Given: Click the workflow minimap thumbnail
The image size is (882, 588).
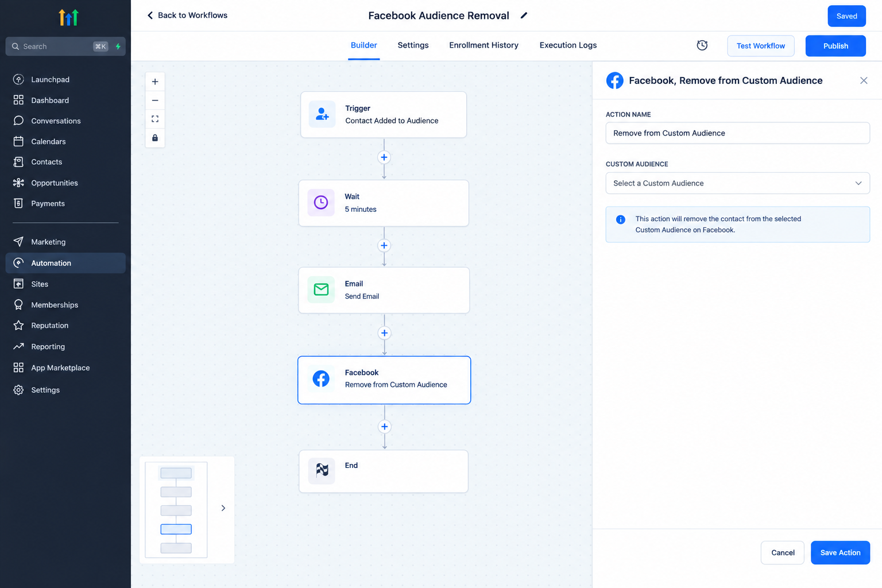Looking at the screenshot, I should click(176, 510).
